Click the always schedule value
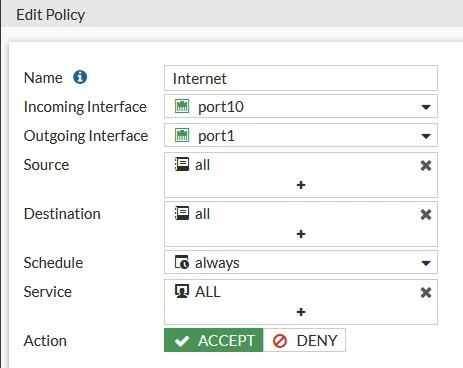Image resolution: width=463 pixels, height=368 pixels. pos(217,263)
